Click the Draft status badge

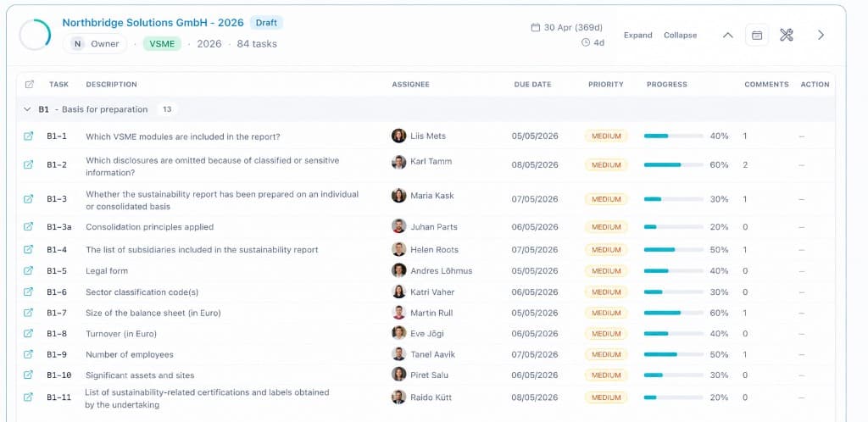tap(266, 23)
